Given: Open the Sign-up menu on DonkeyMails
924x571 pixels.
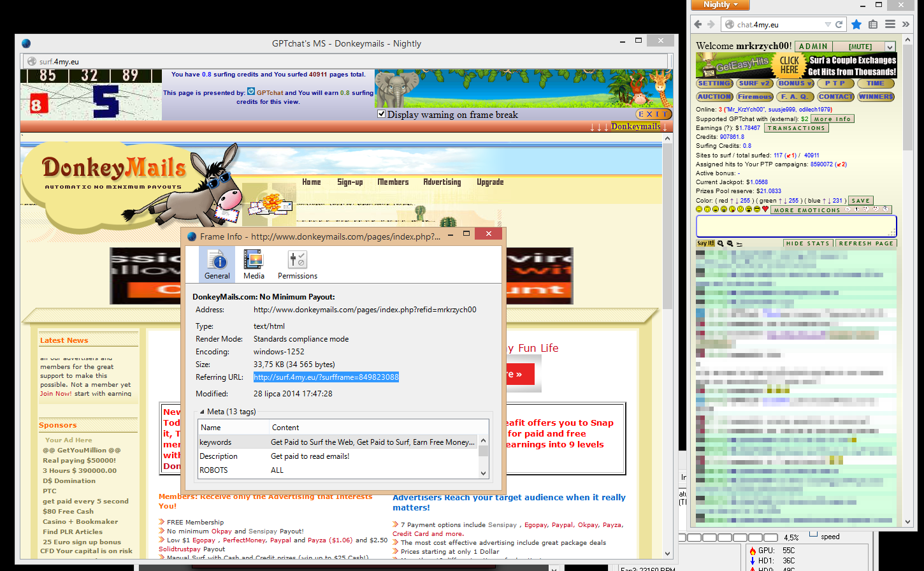Looking at the screenshot, I should tap(350, 182).
